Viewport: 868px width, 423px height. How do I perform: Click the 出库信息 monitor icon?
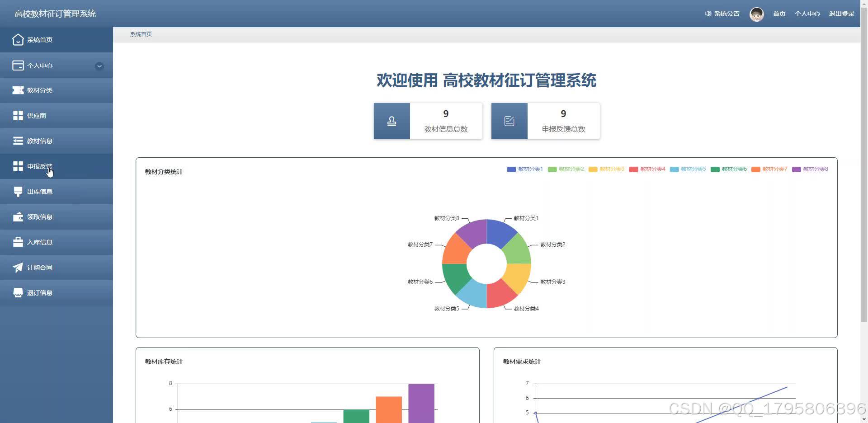[x=18, y=191]
